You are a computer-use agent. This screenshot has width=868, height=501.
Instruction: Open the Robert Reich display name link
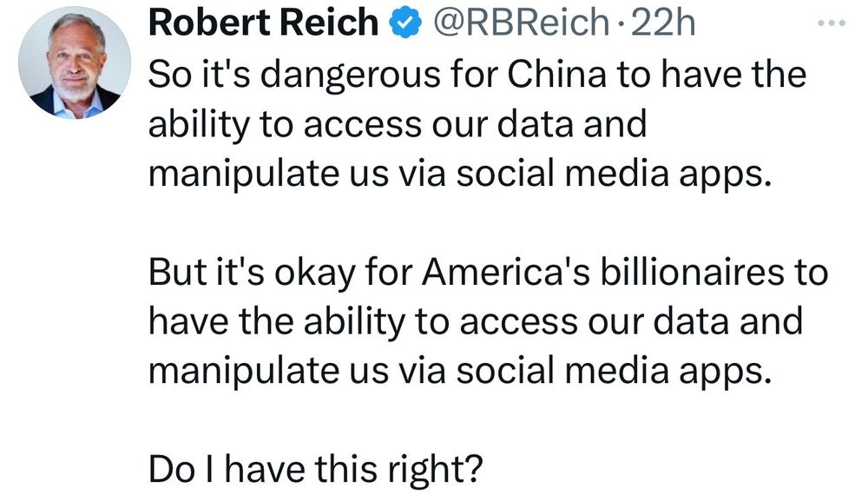coord(264,23)
